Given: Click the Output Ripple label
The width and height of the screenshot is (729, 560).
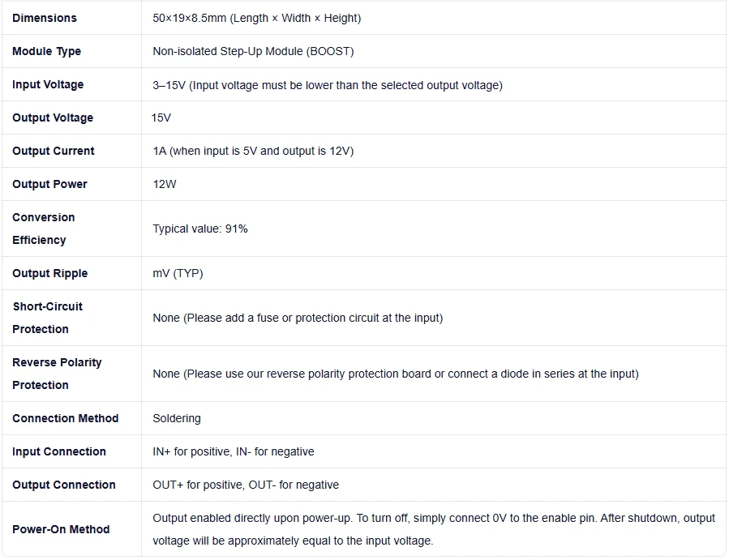Looking at the screenshot, I should point(49,273).
